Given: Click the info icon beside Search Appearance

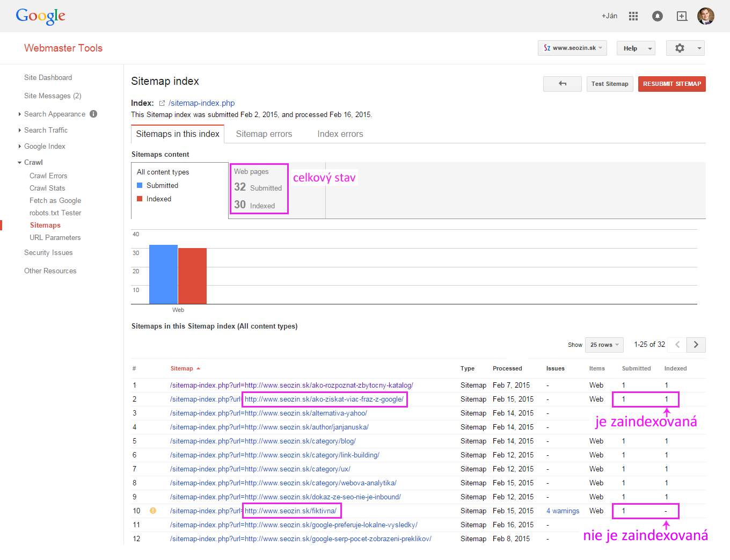Looking at the screenshot, I should (93, 114).
